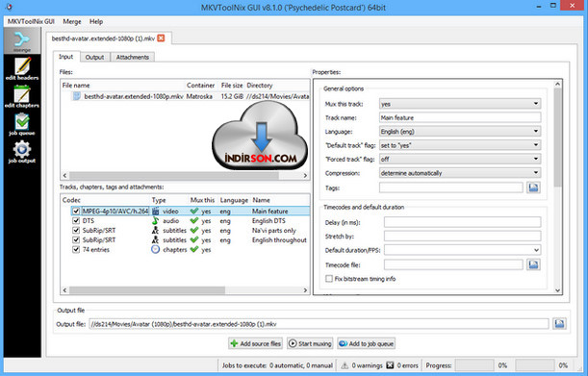Open the job queue view

(x=22, y=124)
